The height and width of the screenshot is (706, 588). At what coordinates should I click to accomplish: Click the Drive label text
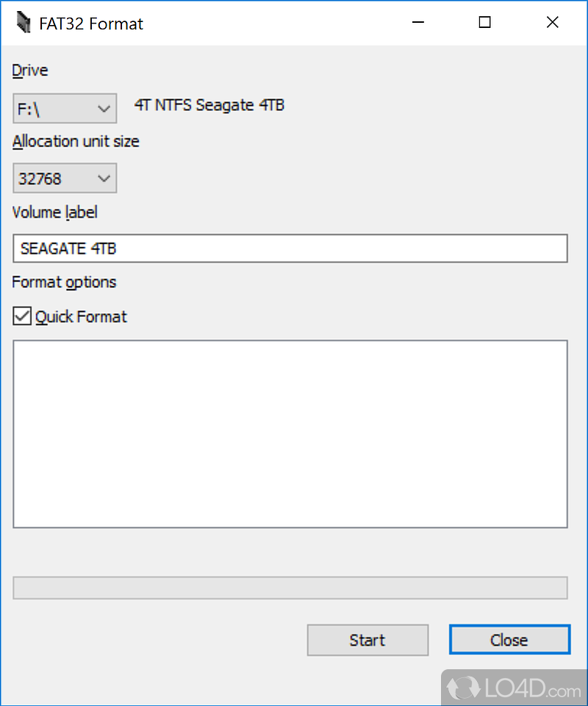[29, 71]
